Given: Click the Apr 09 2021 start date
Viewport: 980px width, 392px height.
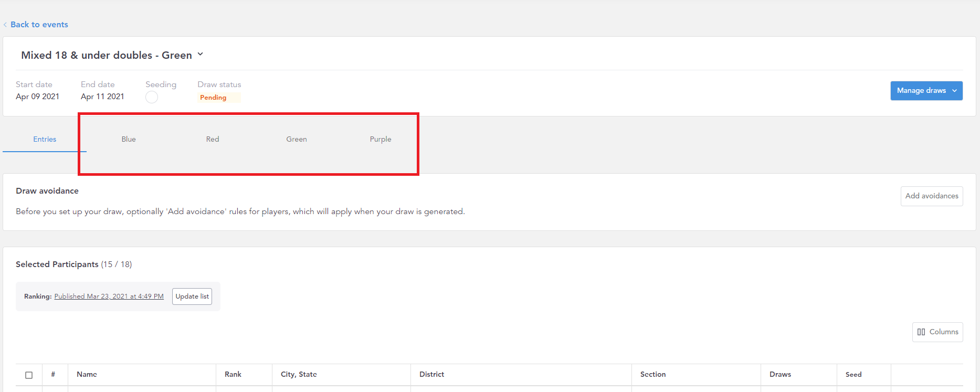Looking at the screenshot, I should click(x=37, y=97).
